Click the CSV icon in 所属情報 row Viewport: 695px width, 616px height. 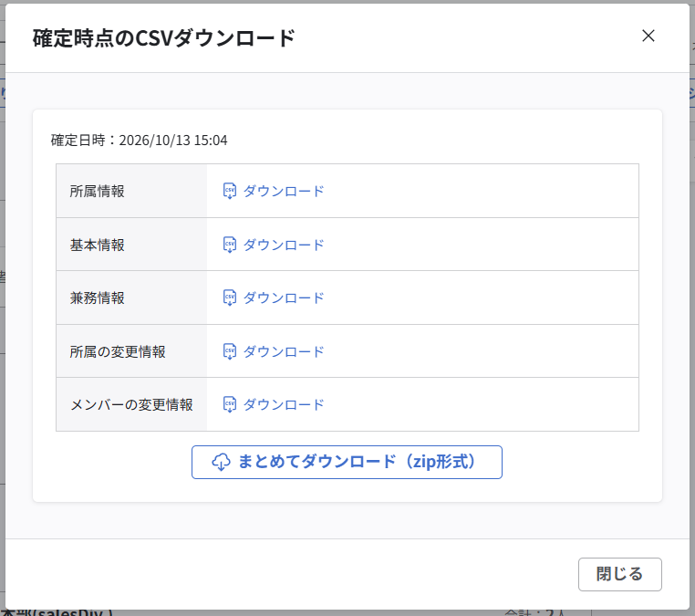pos(230,191)
